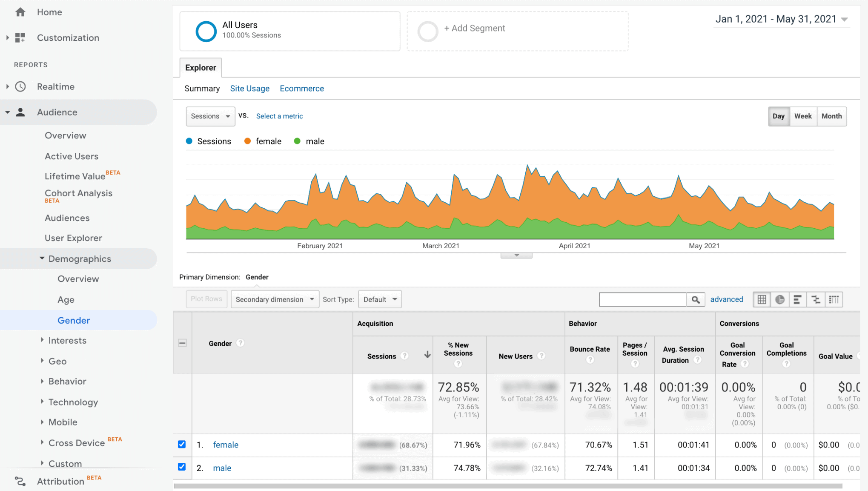Open the Secondary dimension dropdown
The image size is (868, 491).
(x=275, y=299)
